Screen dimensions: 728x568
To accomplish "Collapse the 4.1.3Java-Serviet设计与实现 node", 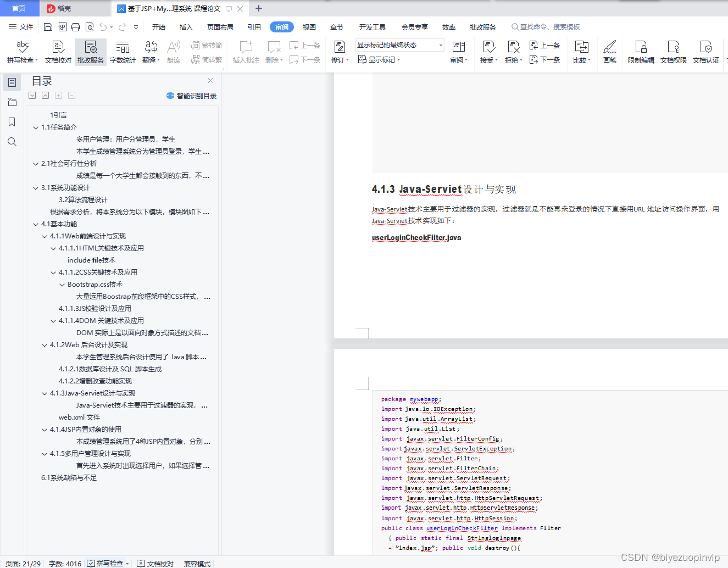I will [x=45, y=393].
